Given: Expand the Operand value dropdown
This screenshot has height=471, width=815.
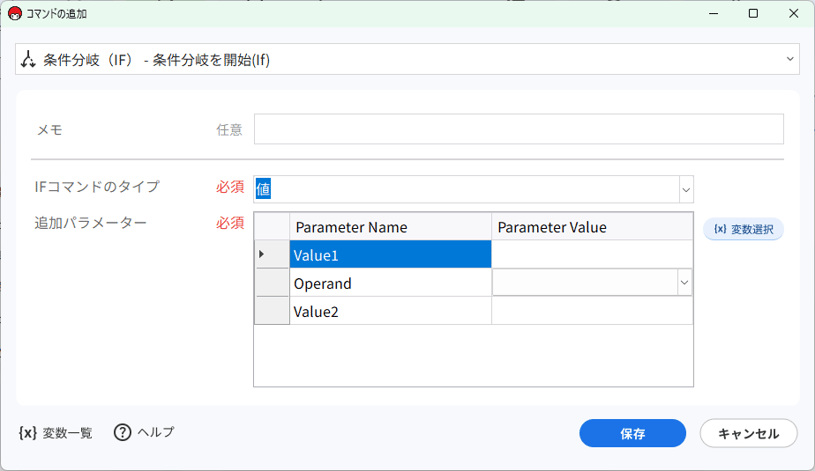Looking at the screenshot, I should [x=684, y=283].
